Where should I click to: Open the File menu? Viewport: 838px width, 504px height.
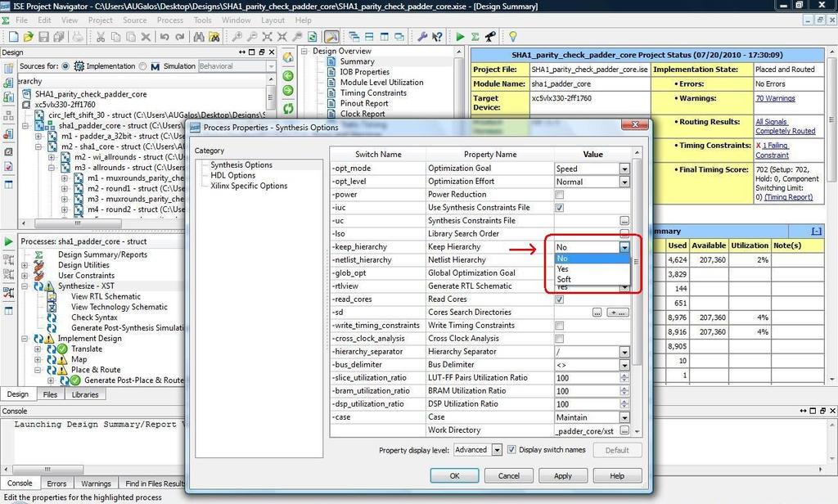[22, 20]
